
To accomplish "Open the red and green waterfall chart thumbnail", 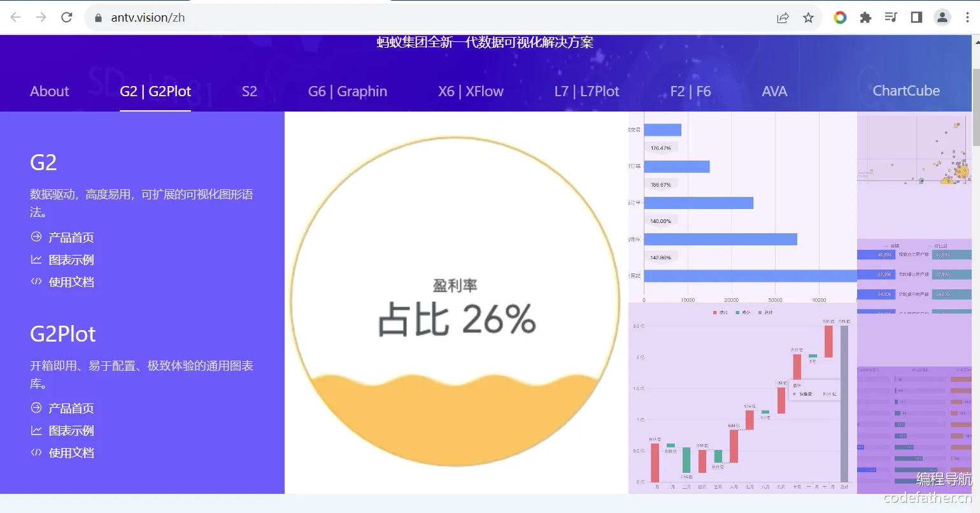I will coord(742,398).
